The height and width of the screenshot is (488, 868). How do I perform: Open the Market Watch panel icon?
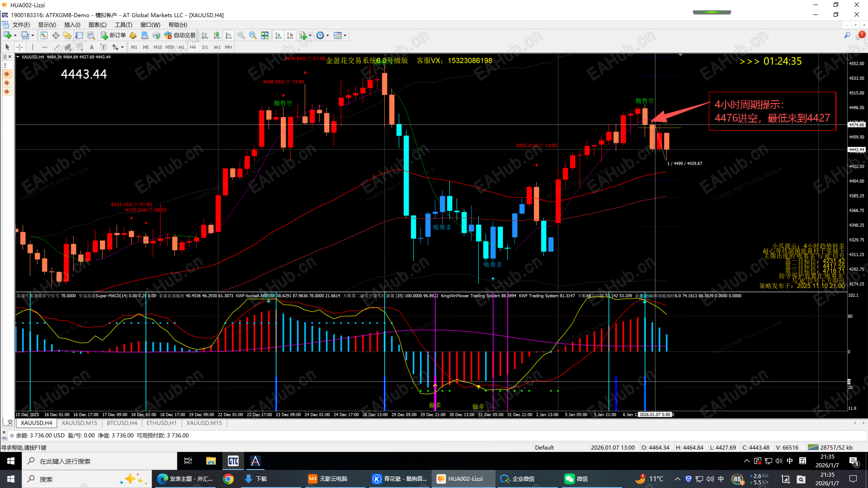click(44, 35)
